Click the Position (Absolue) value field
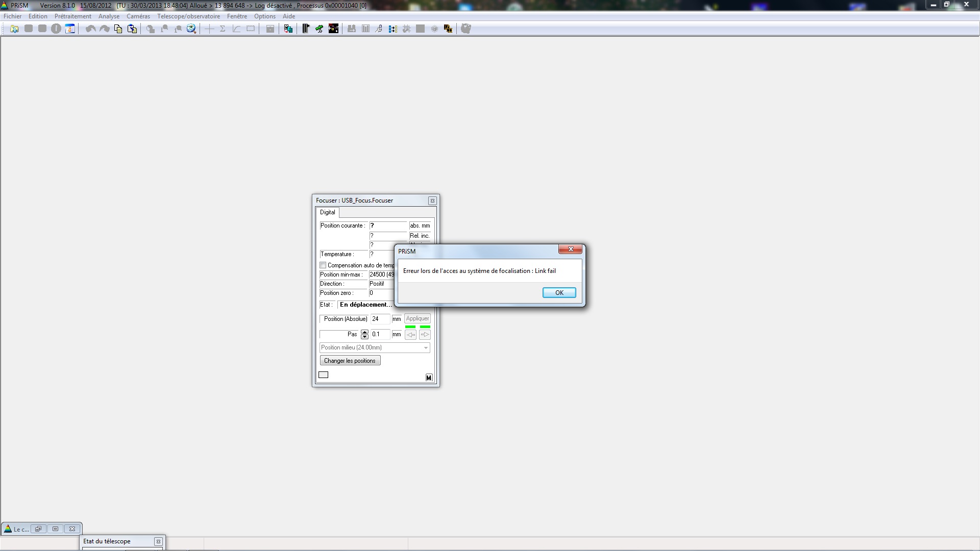This screenshot has width=980, height=551. pos(380,319)
